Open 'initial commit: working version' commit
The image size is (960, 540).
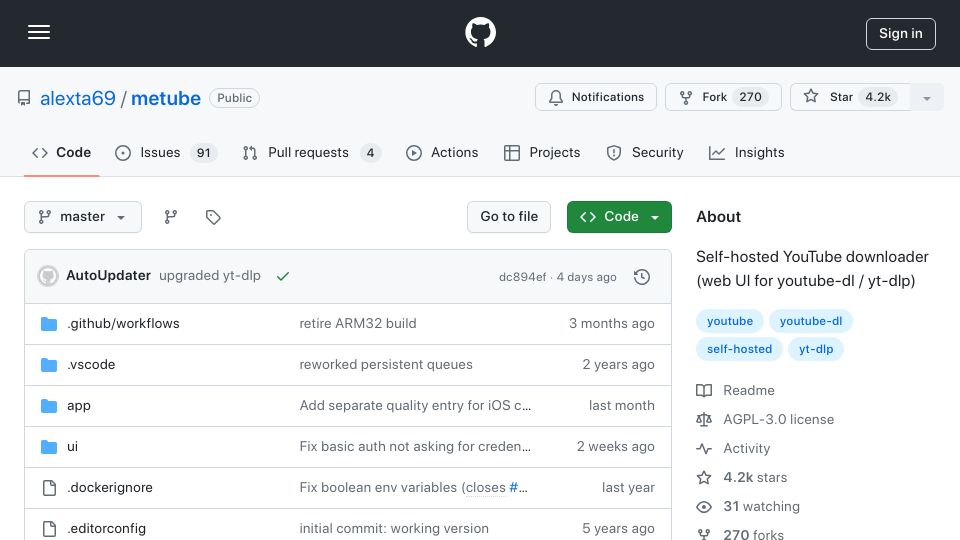(394, 528)
